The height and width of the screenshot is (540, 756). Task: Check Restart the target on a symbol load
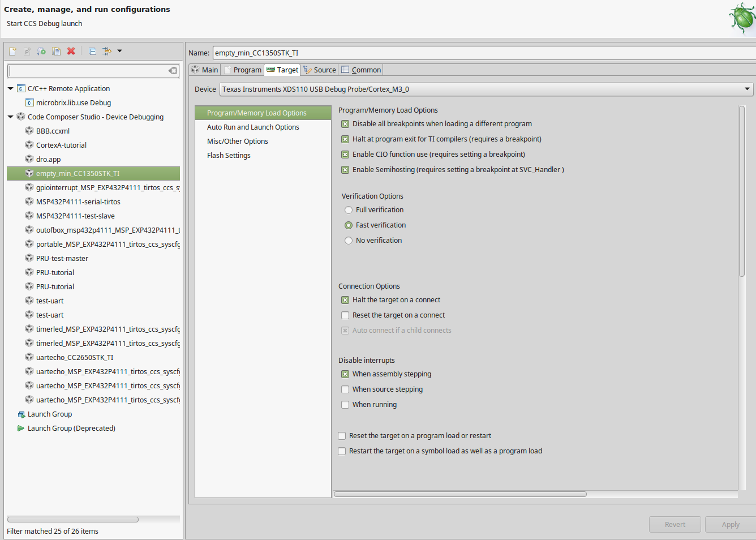[342, 451]
